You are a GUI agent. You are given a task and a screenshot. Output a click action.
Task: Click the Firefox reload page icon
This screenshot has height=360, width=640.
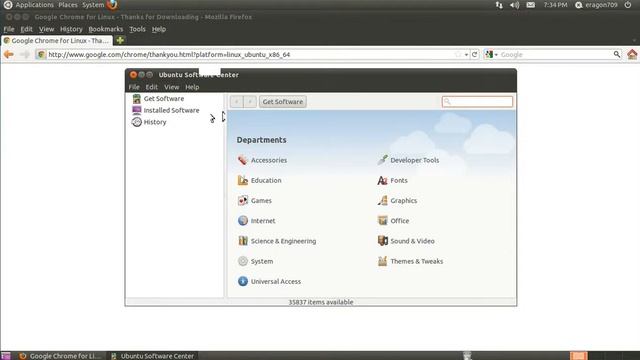[x=474, y=54]
